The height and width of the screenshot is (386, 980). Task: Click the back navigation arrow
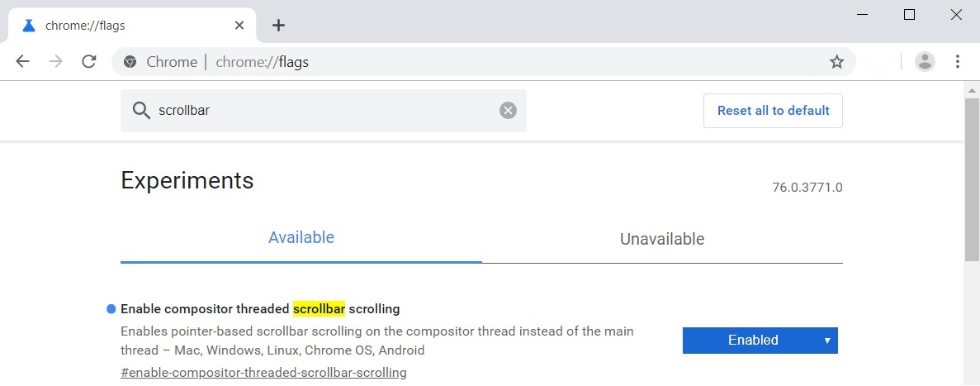(22, 62)
